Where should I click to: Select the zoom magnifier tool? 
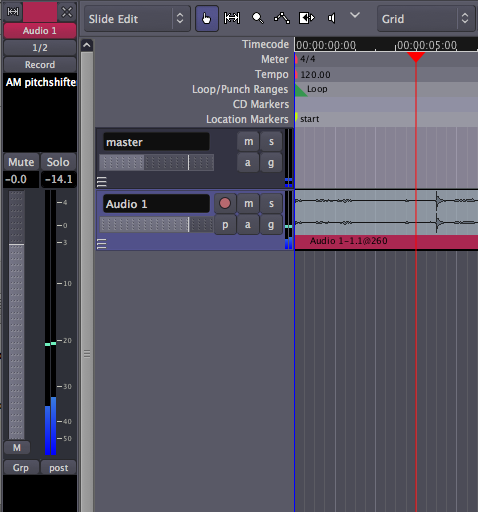pyautogui.click(x=257, y=18)
